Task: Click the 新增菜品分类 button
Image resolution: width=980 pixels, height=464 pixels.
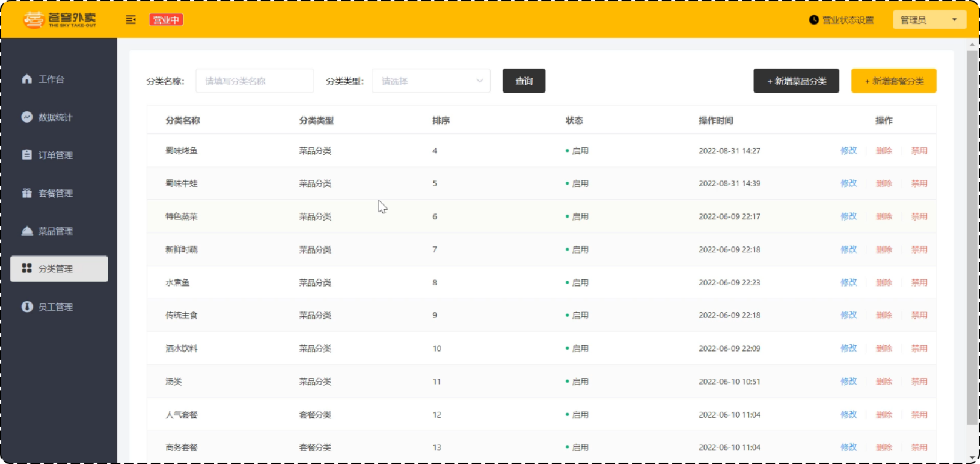Action: point(796,81)
